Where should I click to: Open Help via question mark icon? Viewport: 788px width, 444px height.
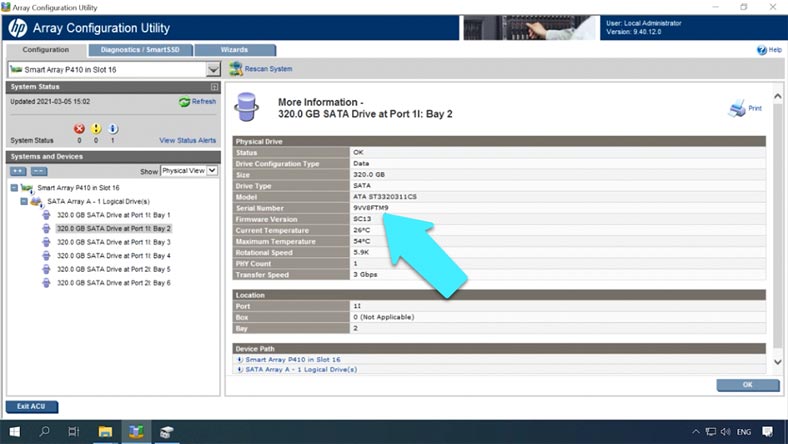(762, 50)
